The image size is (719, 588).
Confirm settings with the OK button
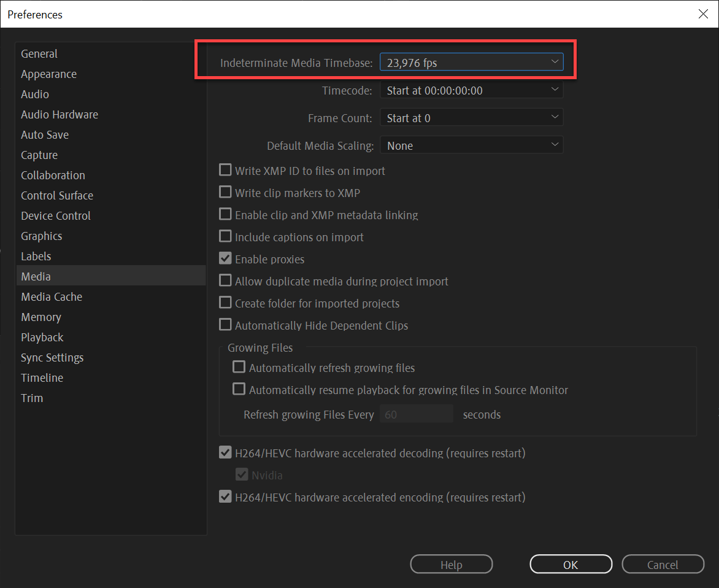571,564
